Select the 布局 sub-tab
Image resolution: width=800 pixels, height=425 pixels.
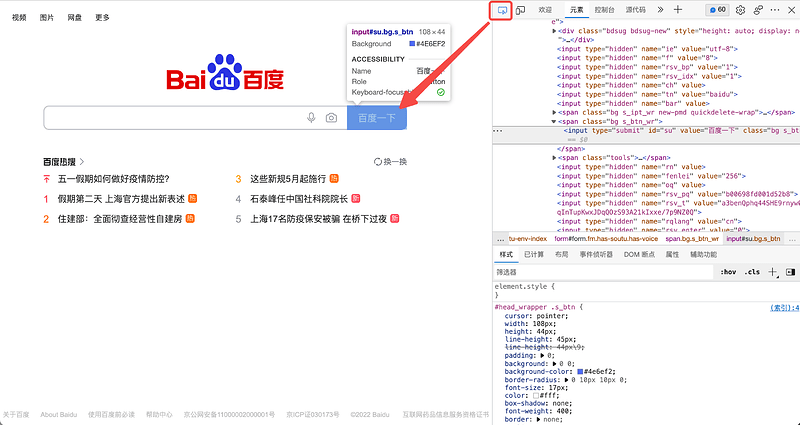561,255
